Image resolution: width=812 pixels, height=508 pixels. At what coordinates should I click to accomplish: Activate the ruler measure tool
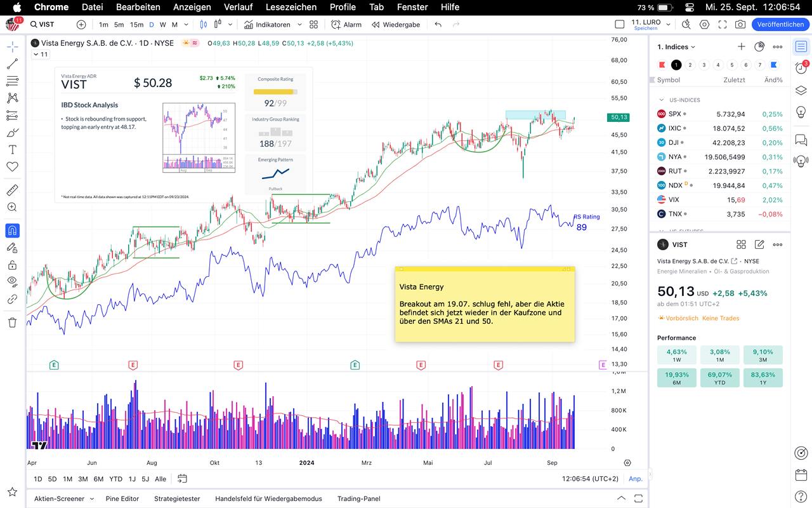12,190
